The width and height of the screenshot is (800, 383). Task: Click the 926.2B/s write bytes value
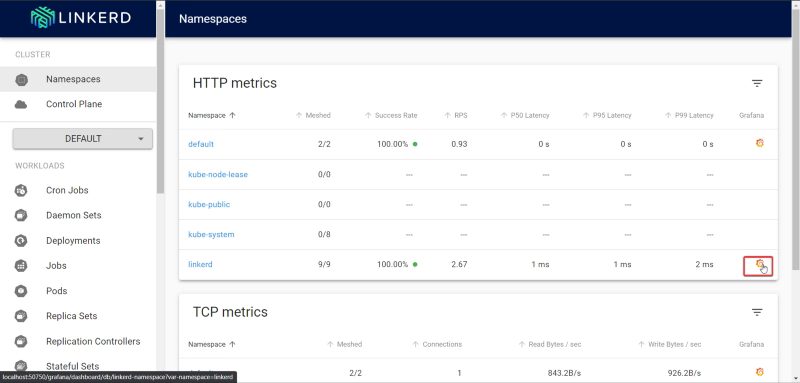(x=684, y=373)
